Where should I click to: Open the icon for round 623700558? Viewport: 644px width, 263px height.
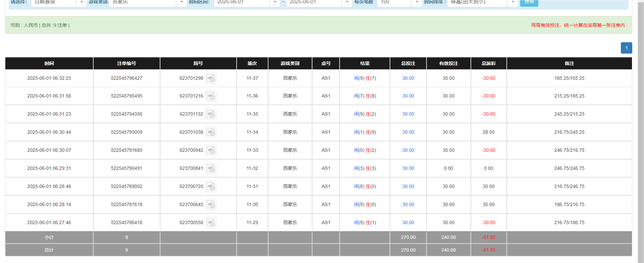(x=211, y=223)
